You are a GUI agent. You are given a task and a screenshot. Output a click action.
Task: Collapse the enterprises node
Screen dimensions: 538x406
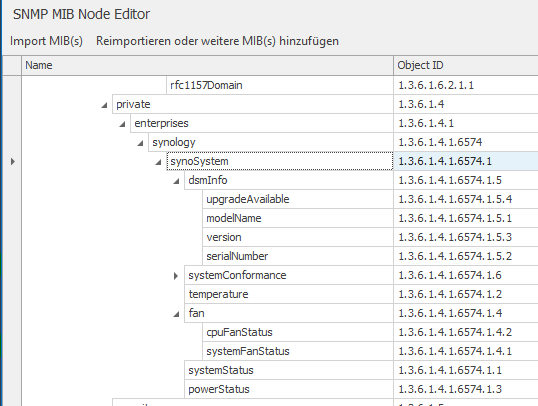coord(122,124)
